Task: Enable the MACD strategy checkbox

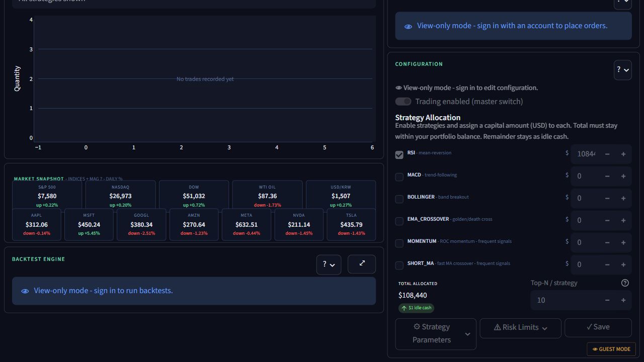Action: [x=399, y=177]
